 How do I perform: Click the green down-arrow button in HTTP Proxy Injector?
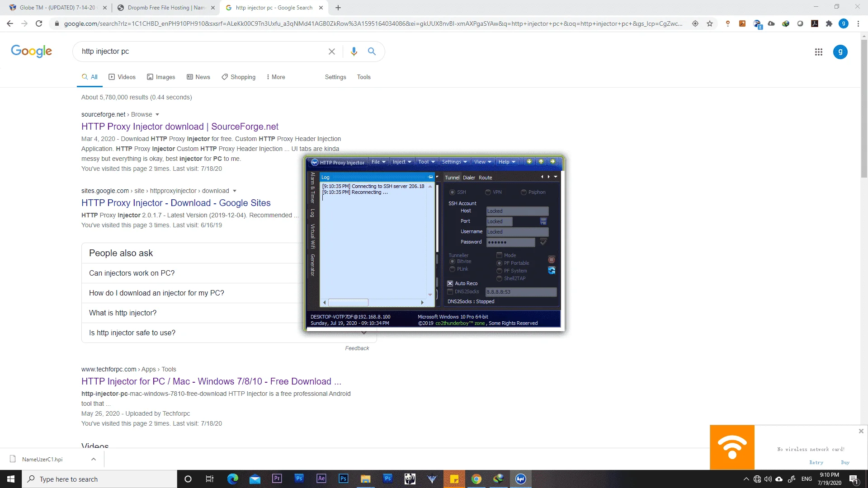(529, 162)
